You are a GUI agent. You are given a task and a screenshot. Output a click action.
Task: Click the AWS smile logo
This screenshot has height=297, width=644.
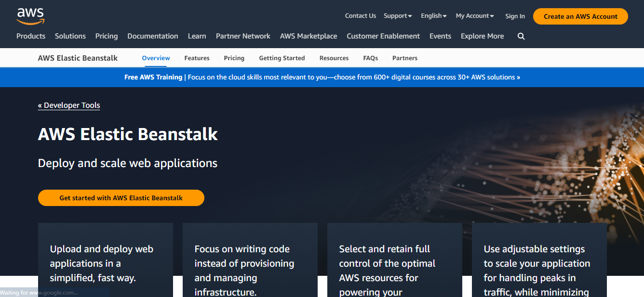(30, 15)
